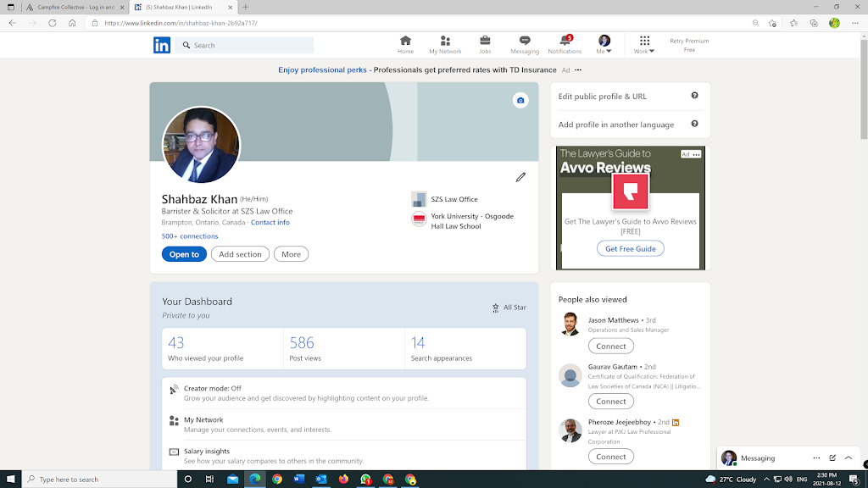
Task: Click the Add section button
Action: [240, 254]
